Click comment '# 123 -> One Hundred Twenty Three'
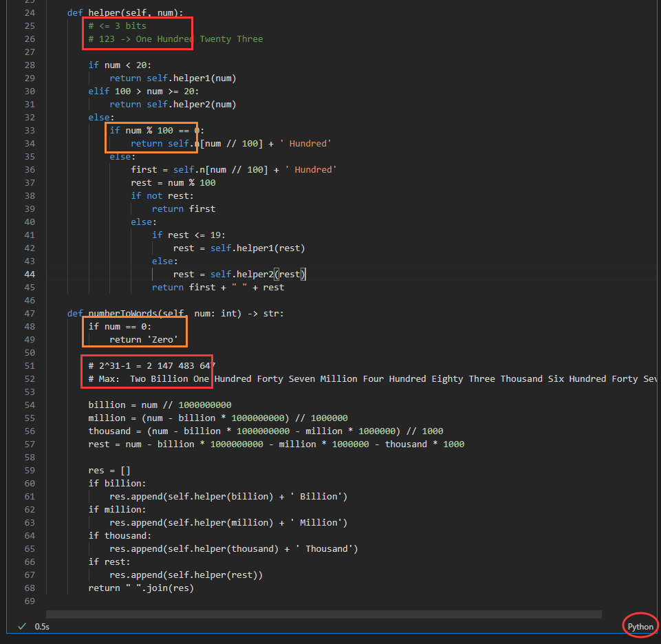 175,39
